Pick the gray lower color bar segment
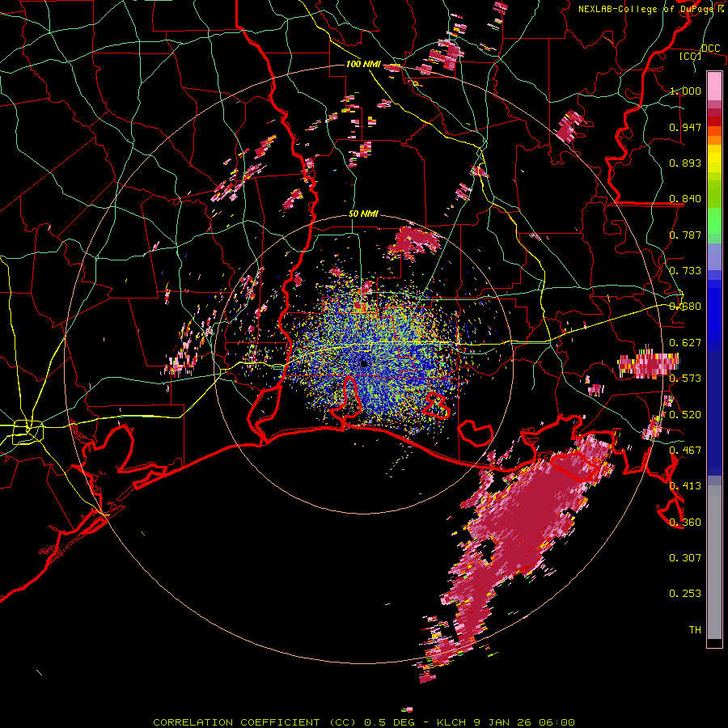The width and height of the screenshot is (728, 728). coord(714,562)
